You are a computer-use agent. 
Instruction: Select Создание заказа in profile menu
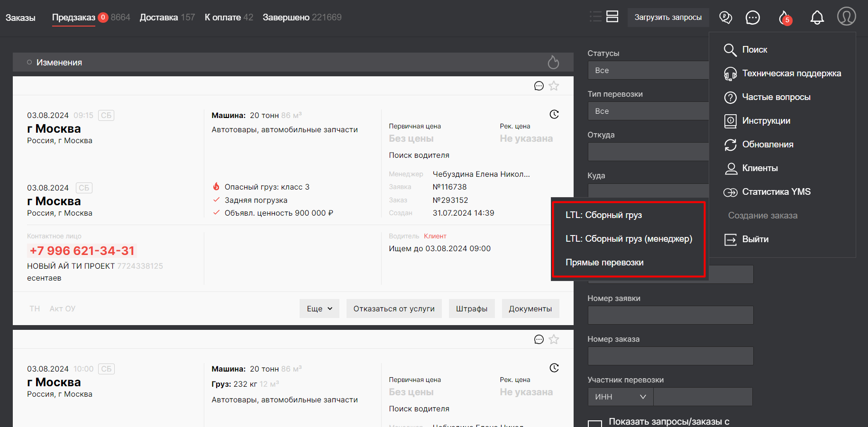point(763,216)
